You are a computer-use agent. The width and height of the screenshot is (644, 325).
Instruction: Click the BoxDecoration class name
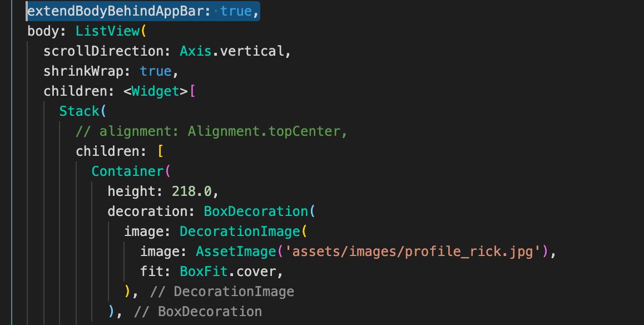[256, 212]
